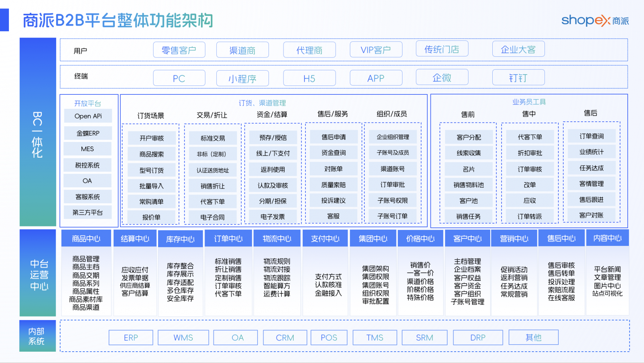Click the 集团中心 header

[373, 238]
